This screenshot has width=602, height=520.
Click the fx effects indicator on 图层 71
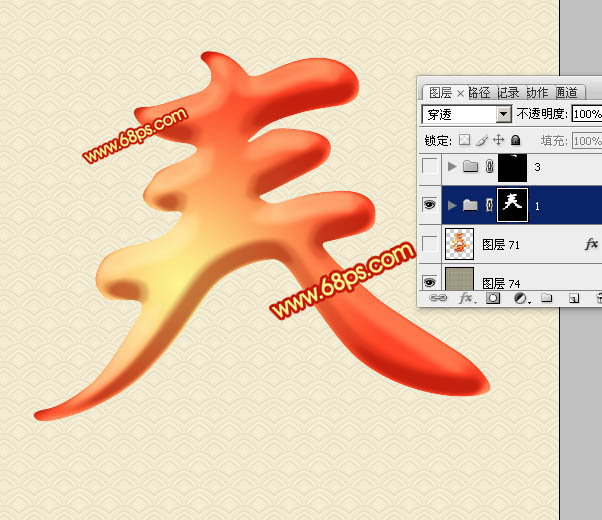coord(592,243)
